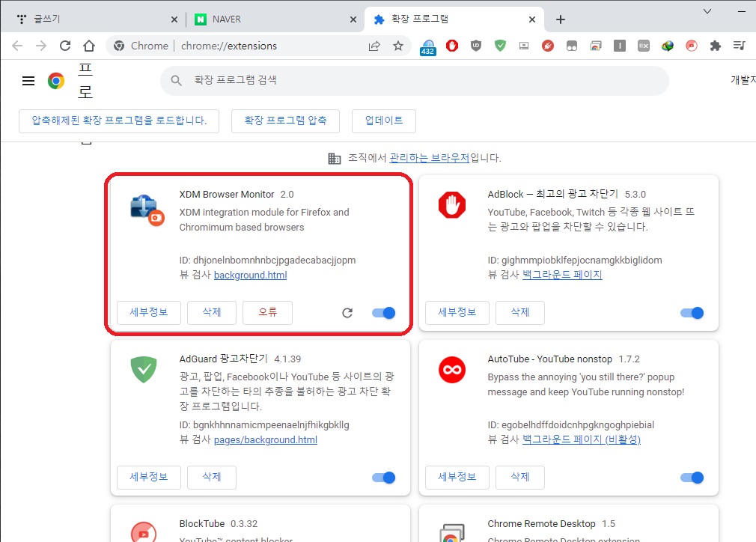Switch to the NAVER tab
This screenshot has height=542, width=756.
click(273, 19)
